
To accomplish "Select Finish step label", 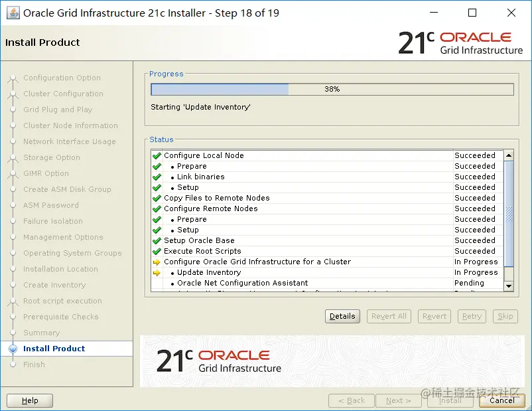I will (x=34, y=365).
